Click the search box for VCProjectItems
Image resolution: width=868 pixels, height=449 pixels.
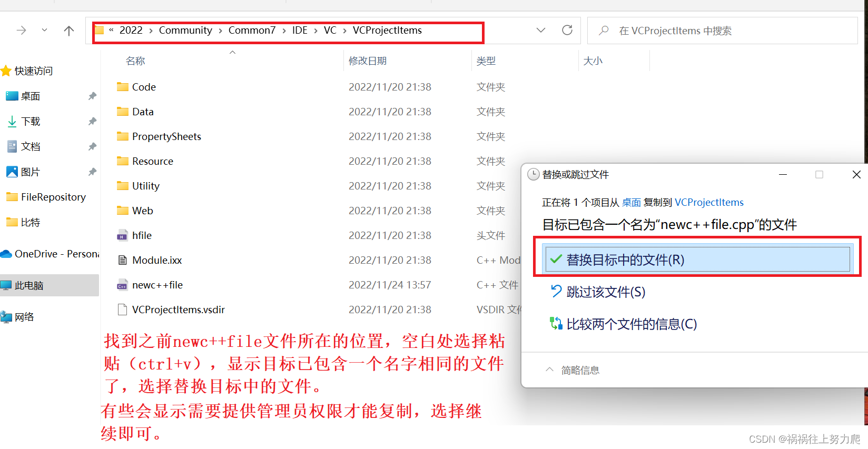point(722,31)
